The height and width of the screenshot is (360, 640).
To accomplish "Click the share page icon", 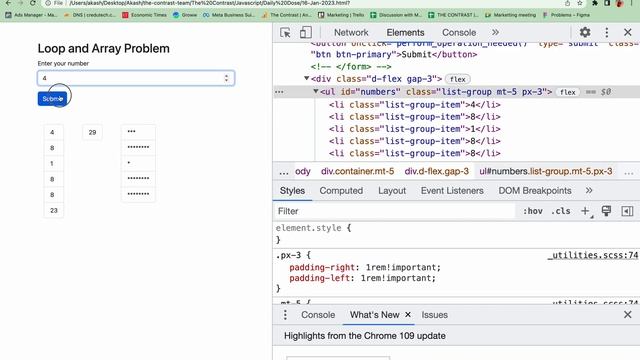I will pyautogui.click(x=567, y=3).
